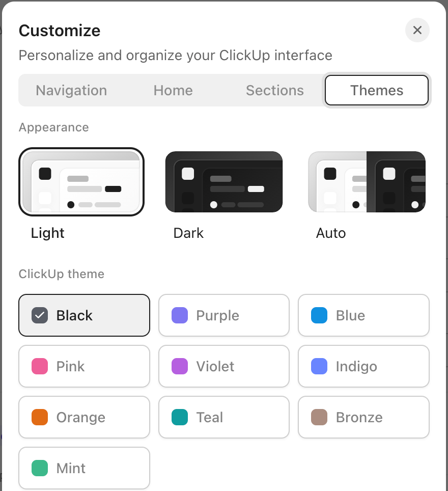This screenshot has width=448, height=491.
Task: Click the Blue theme color square icon
Action: pyautogui.click(x=319, y=315)
